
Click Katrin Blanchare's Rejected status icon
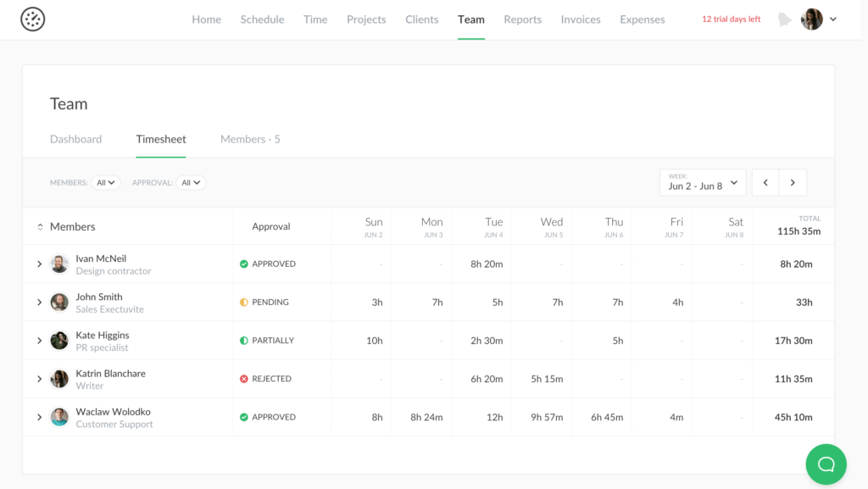[243, 379]
